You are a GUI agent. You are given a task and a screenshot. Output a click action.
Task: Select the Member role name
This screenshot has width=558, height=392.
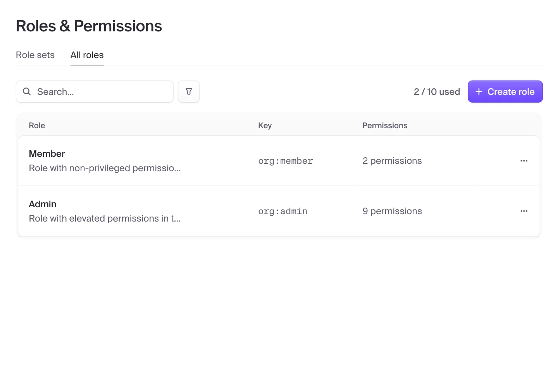[47, 154]
